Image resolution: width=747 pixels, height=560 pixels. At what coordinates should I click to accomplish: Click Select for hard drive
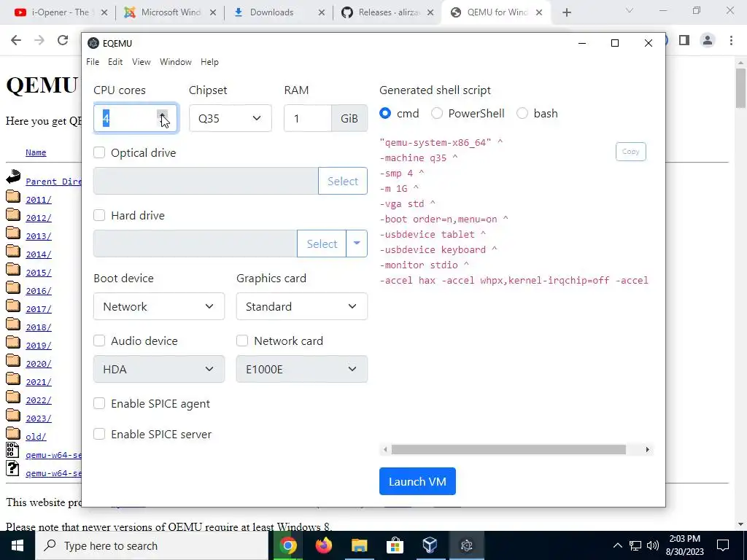[322, 244]
